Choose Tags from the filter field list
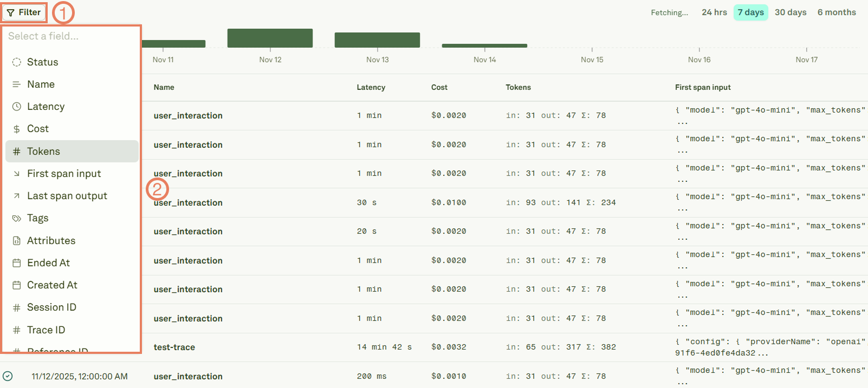Image resolution: width=868 pixels, height=388 pixels. tap(72, 218)
